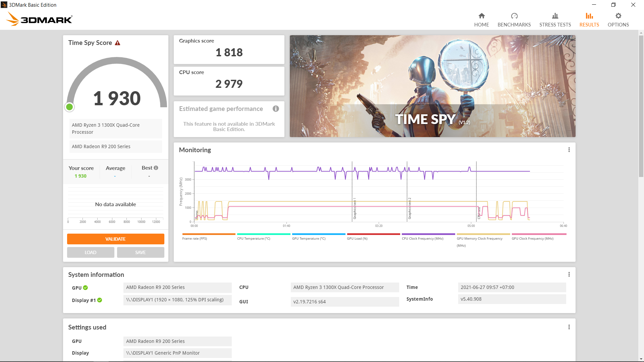The image size is (644, 362).
Task: Open the System information options menu
Action: (x=569, y=275)
